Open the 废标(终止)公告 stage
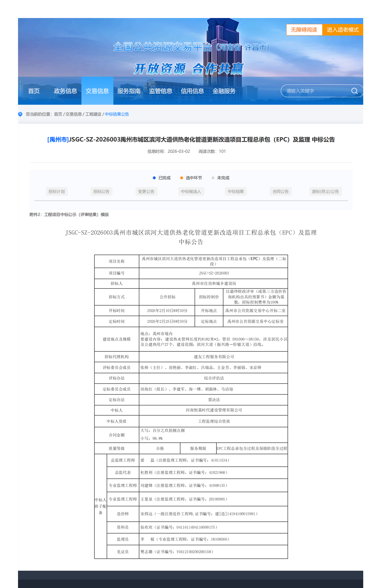The width and height of the screenshot is (381, 588). 325,191
